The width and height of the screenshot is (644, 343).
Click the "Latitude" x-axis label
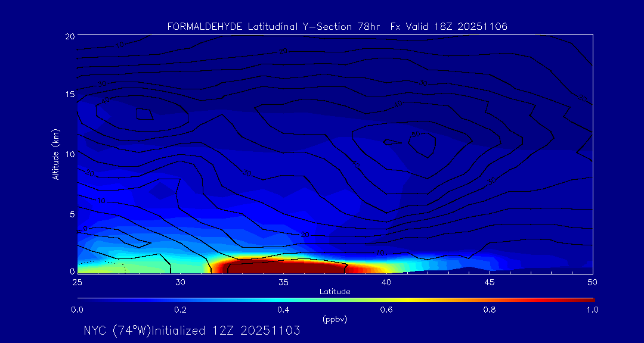[335, 292]
